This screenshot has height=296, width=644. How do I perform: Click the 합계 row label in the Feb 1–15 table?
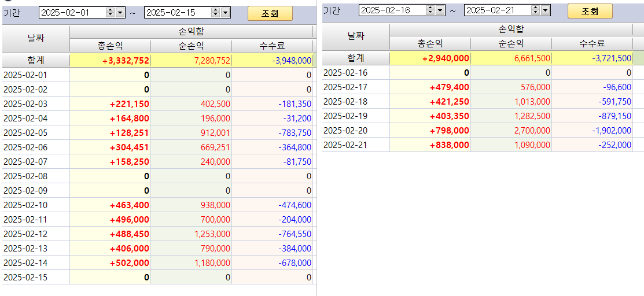(36, 60)
